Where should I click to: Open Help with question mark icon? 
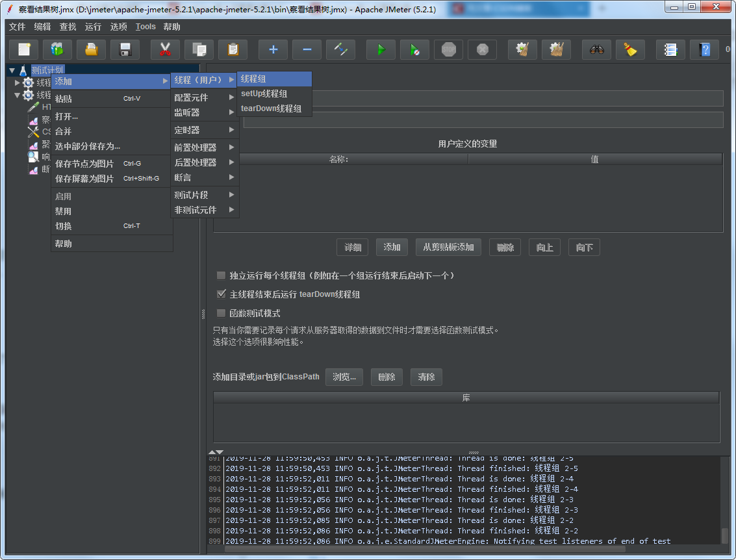[705, 49]
